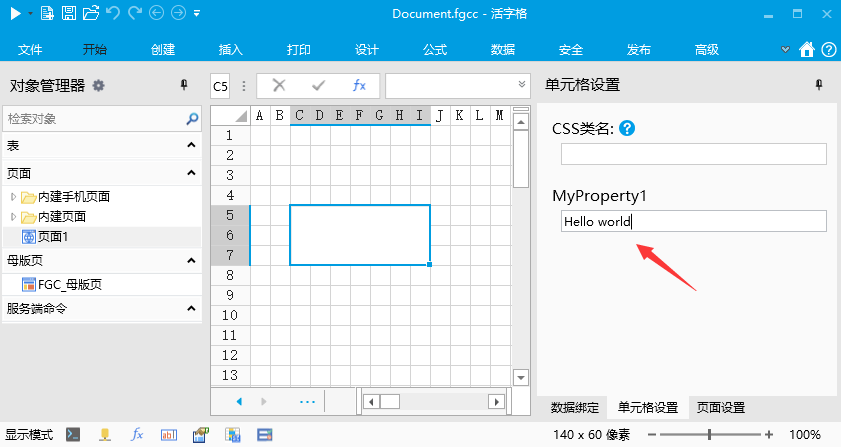
Task: Switch to the 高级 ribbon tab
Action: 707,50
